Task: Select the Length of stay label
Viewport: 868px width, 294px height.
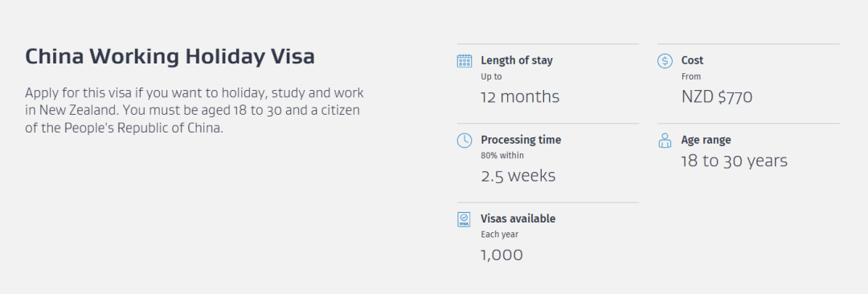Action: (517, 60)
